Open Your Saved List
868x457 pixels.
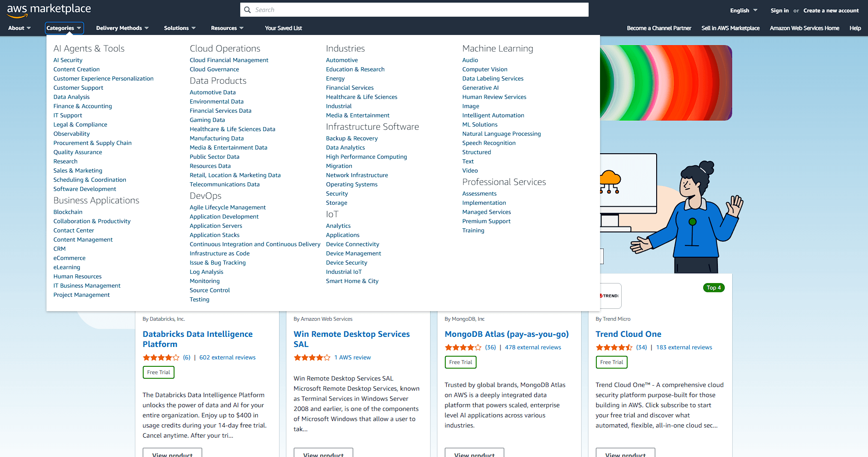[x=283, y=28]
